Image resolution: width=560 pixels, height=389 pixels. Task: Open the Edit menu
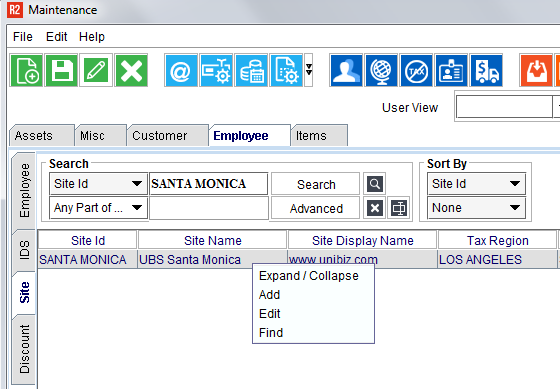tap(56, 36)
